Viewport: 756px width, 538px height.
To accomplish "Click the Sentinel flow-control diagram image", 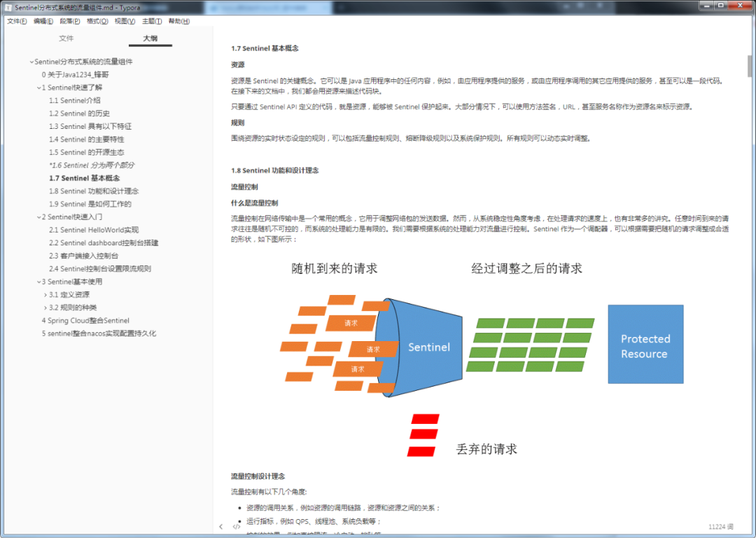I will point(481,357).
